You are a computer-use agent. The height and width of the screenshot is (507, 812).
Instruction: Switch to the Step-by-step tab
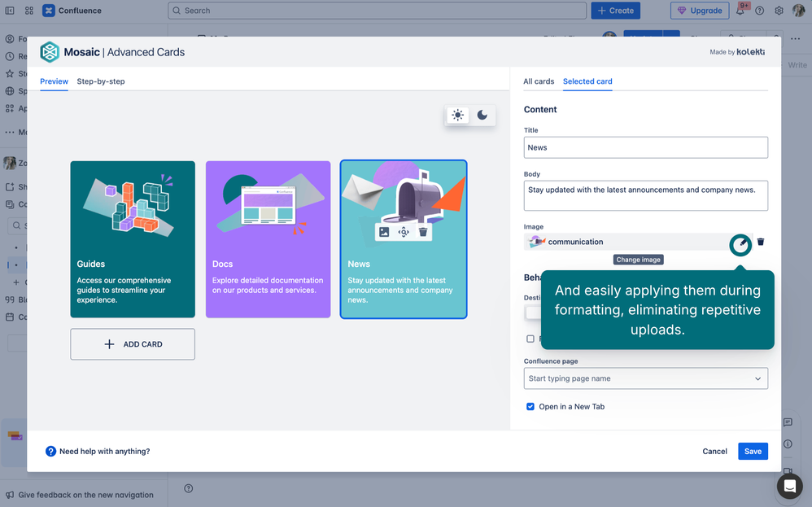[x=101, y=81]
